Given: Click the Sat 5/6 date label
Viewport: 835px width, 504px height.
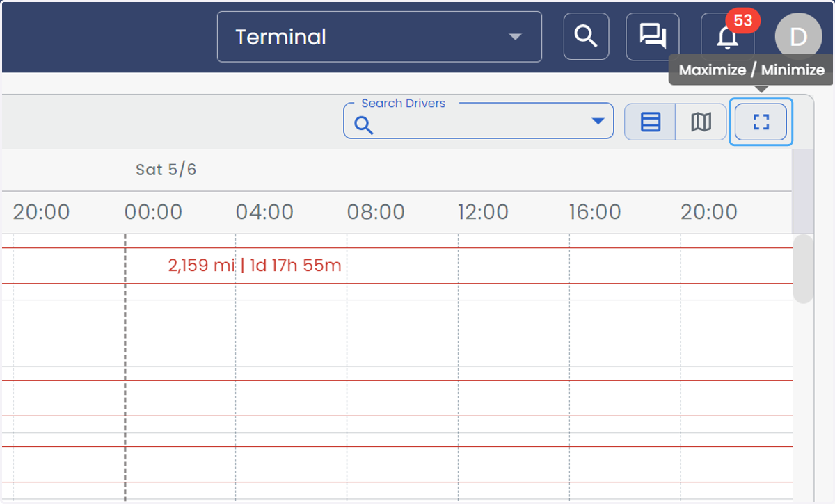Looking at the screenshot, I should [166, 170].
